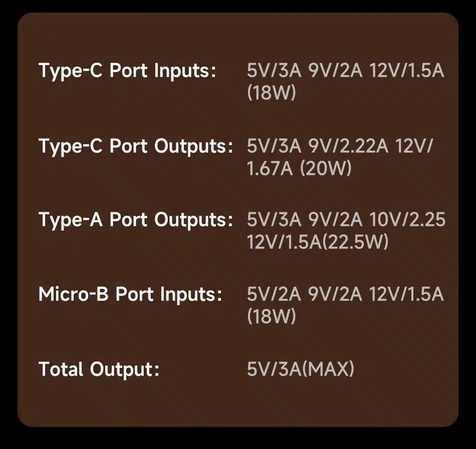The height and width of the screenshot is (449, 476).
Task: Click 9V/2A in the Micro-B Inputs row
Action: 335,294
